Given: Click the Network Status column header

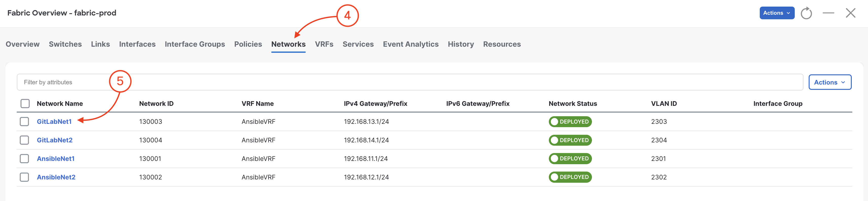Looking at the screenshot, I should (572, 104).
